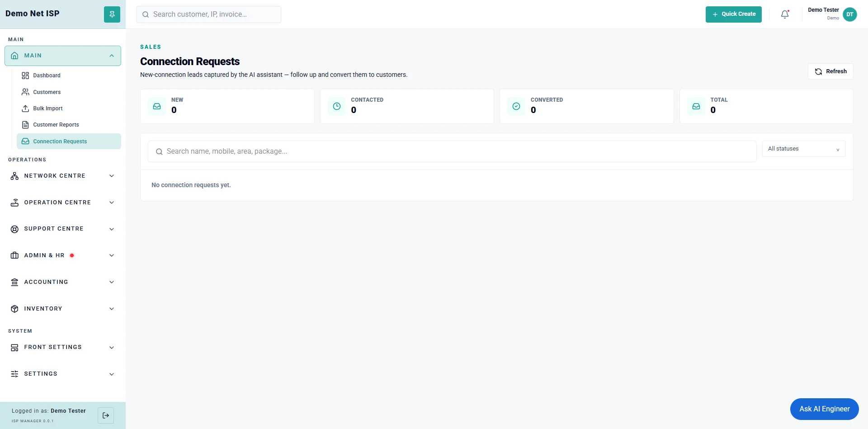The image size is (868, 429).
Task: Open Ask AI Engineer chat
Action: (x=824, y=409)
